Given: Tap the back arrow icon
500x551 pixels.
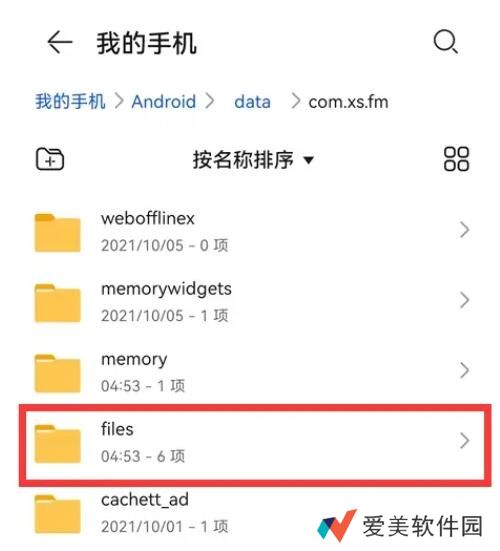Looking at the screenshot, I should coord(60,42).
